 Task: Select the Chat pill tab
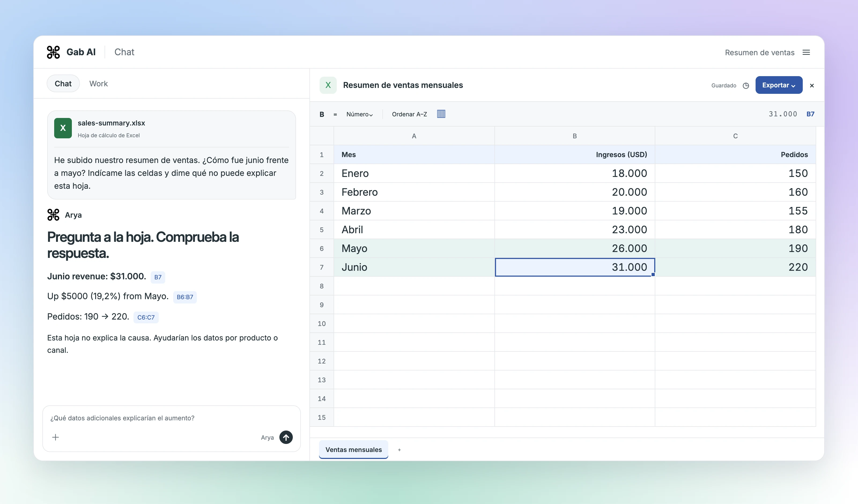(63, 83)
